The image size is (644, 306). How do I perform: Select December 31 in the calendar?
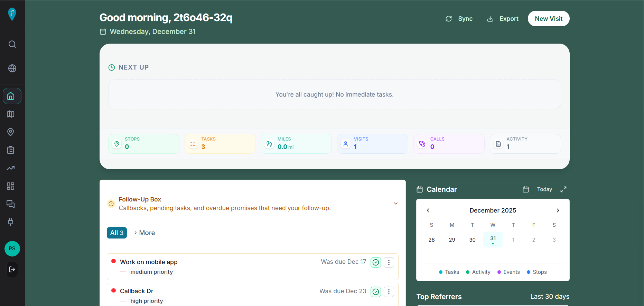coord(493,240)
